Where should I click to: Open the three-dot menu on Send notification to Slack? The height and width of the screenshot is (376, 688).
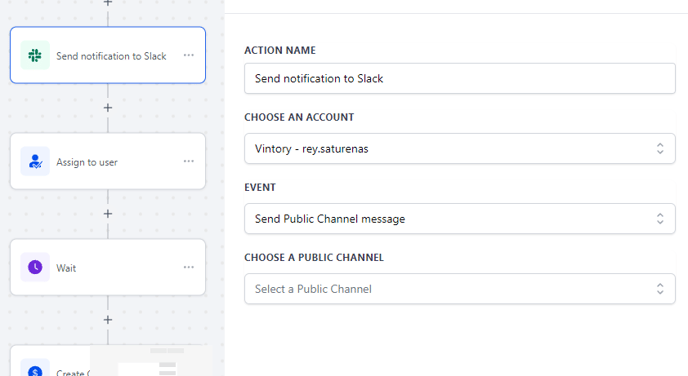189,55
